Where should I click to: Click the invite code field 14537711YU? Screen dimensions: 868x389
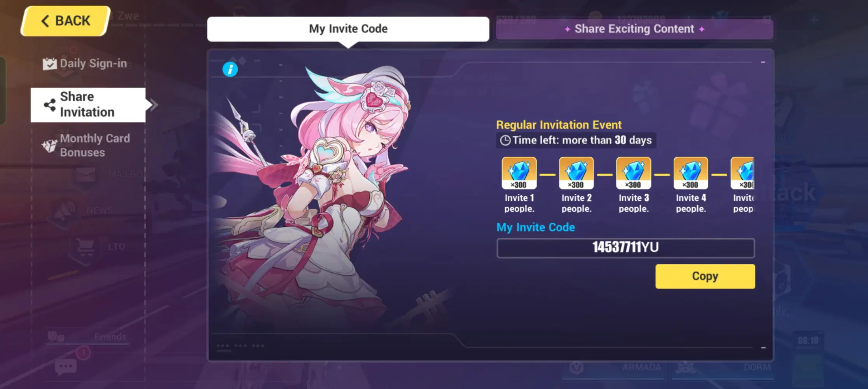point(625,248)
